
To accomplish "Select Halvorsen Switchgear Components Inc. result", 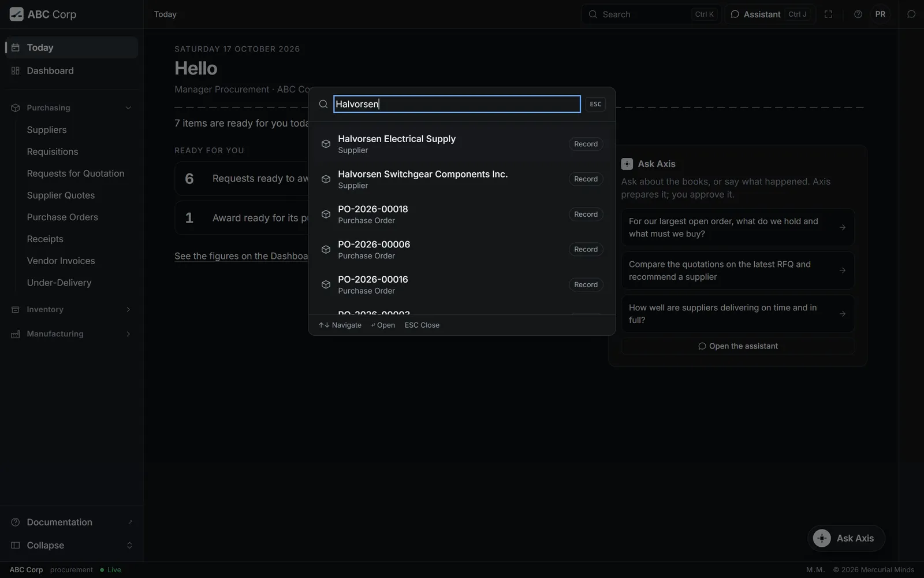I will point(462,179).
